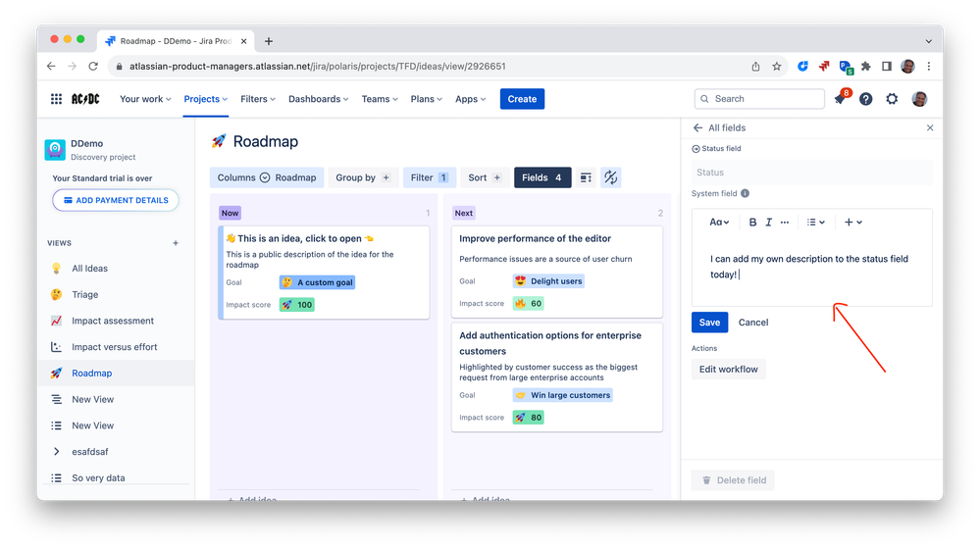Click the 'Delight users' goal tag
This screenshot has height=549, width=980.
click(548, 281)
